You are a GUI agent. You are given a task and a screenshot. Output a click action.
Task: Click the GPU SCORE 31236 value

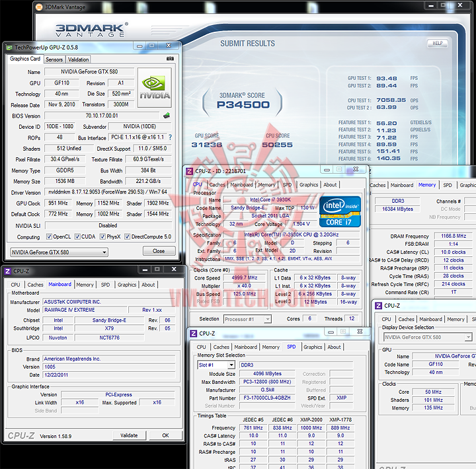[207, 145]
